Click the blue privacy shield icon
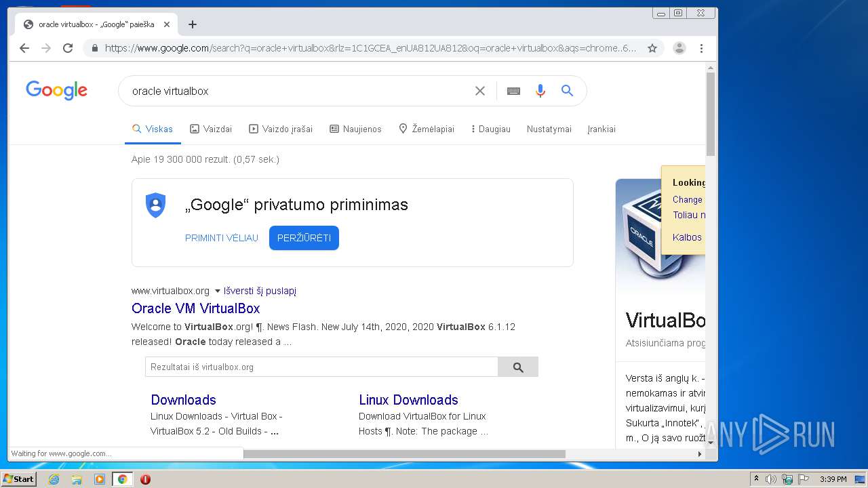The width and height of the screenshot is (868, 488). 156,205
